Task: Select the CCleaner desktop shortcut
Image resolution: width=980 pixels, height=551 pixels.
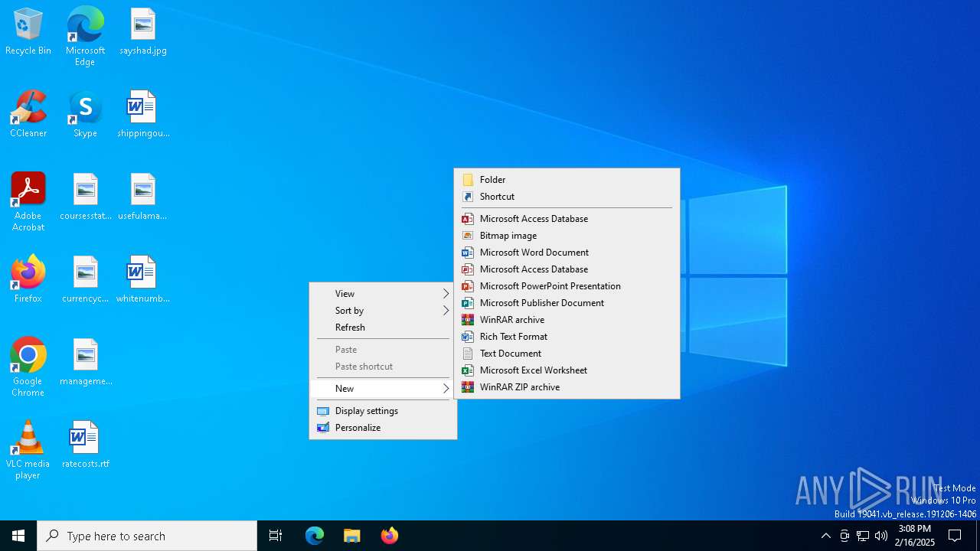Action: 28,115
